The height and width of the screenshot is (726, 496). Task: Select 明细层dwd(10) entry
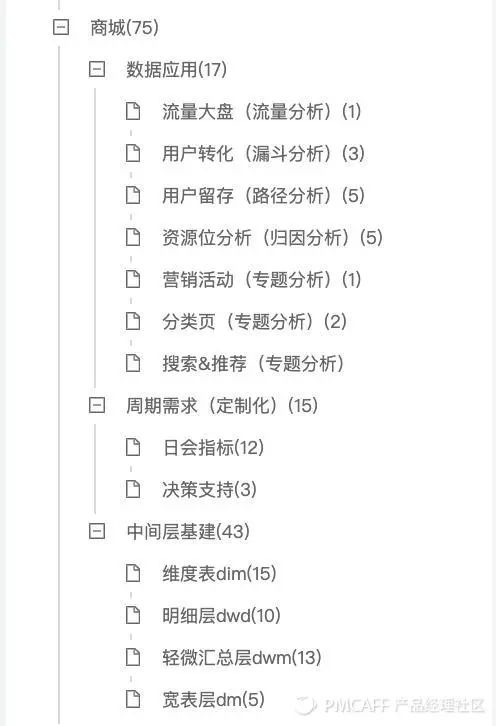pos(221,615)
